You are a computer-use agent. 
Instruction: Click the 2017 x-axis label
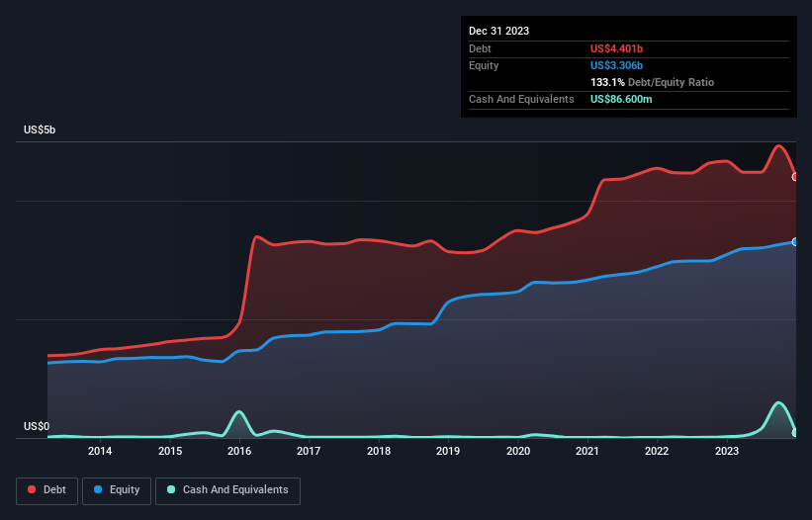click(309, 451)
